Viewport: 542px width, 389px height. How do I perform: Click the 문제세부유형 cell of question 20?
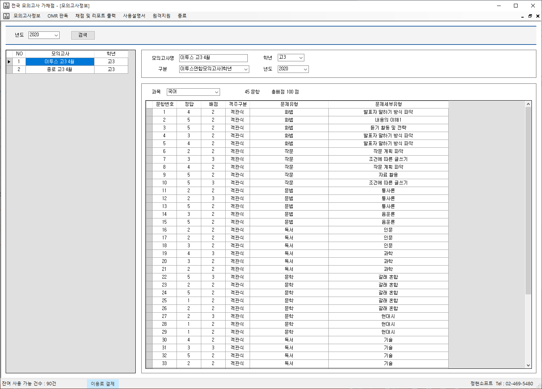click(x=388, y=261)
